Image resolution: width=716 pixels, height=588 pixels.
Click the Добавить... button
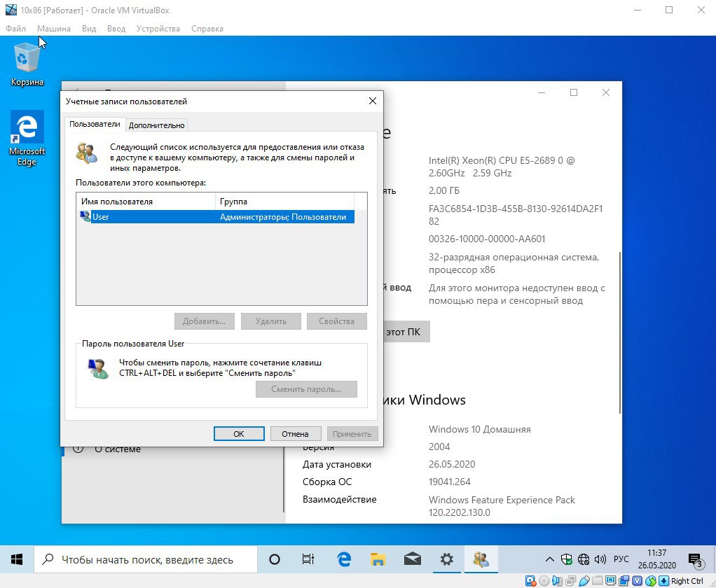point(204,321)
